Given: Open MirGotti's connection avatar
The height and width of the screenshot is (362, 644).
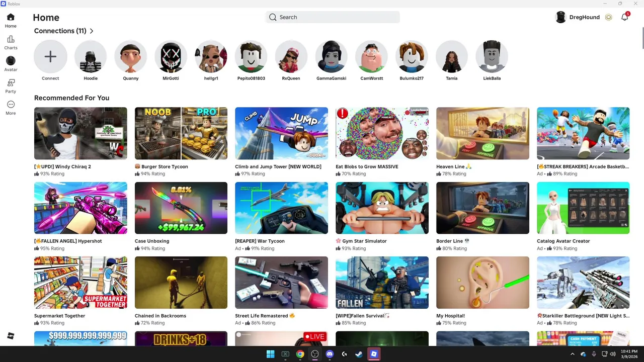Looking at the screenshot, I should tap(171, 57).
